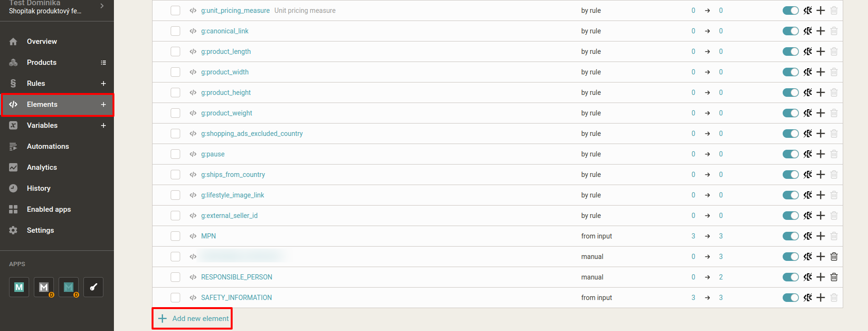
Task: Open the g:lifestyle_image_link element link
Action: click(233, 195)
